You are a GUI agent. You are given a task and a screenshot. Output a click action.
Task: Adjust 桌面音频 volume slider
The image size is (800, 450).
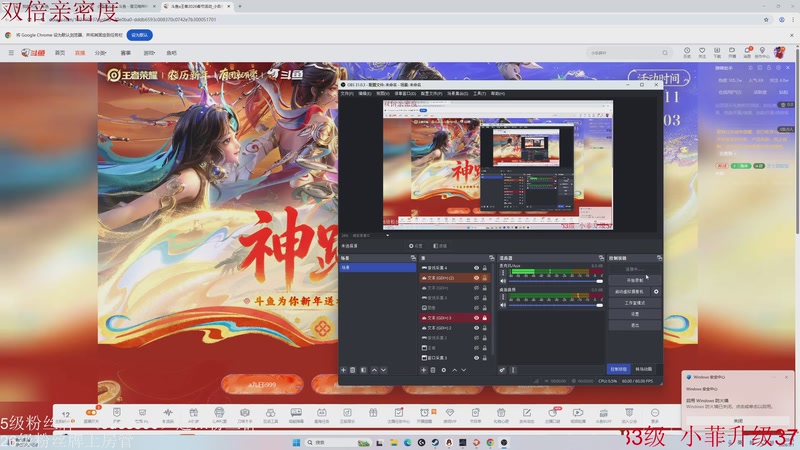pyautogui.click(x=556, y=305)
